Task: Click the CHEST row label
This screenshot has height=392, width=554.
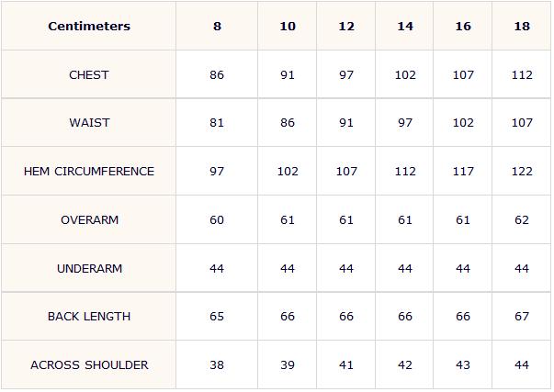Action: 89,75
